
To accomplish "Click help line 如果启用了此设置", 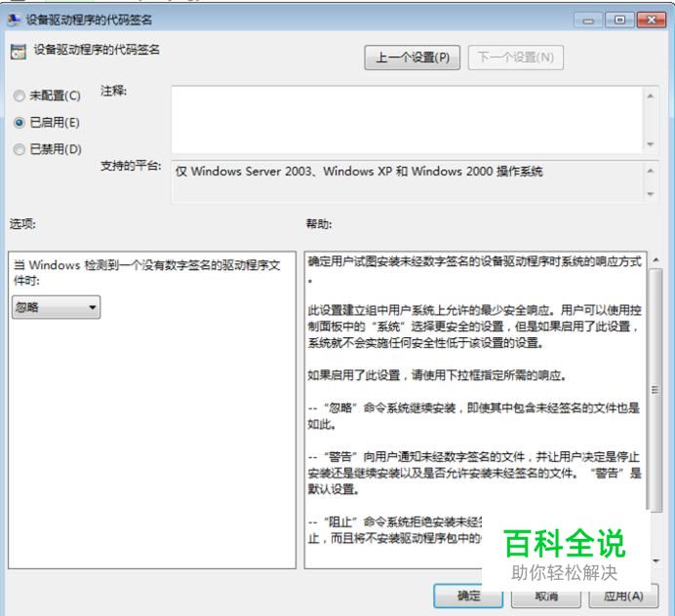I will [437, 375].
